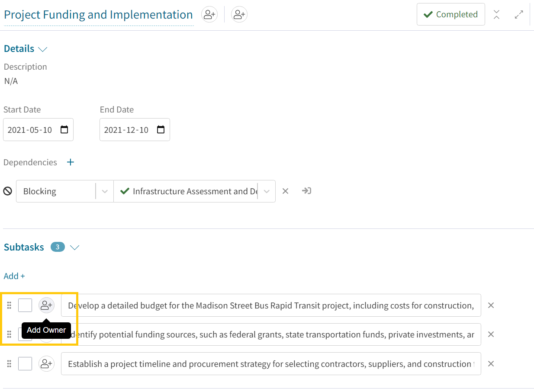Image resolution: width=534 pixels, height=392 pixels.
Task: Click the second add-person icon beside the title
Action: [x=239, y=15]
